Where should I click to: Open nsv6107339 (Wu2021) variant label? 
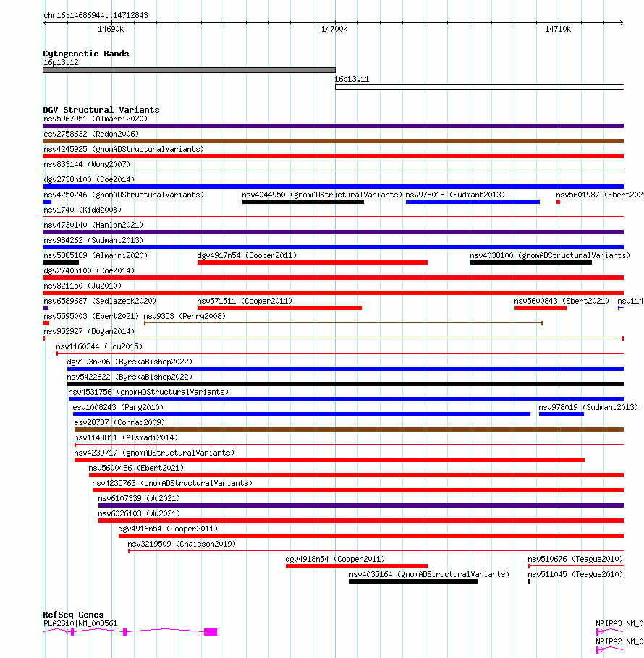[139, 498]
